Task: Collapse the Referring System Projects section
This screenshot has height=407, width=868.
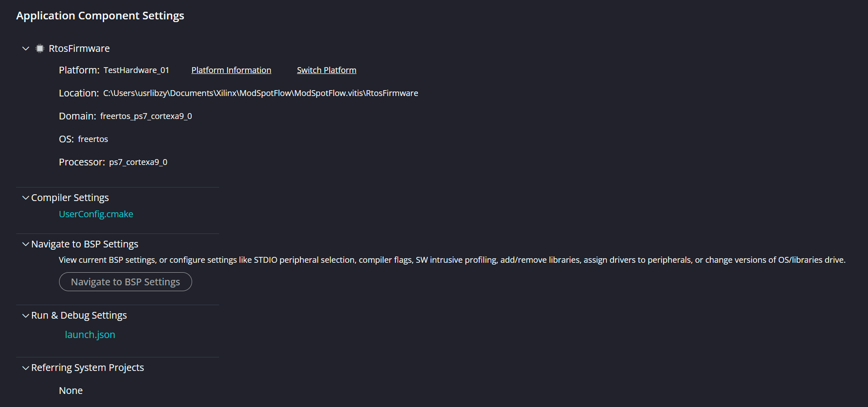Action: click(x=26, y=368)
